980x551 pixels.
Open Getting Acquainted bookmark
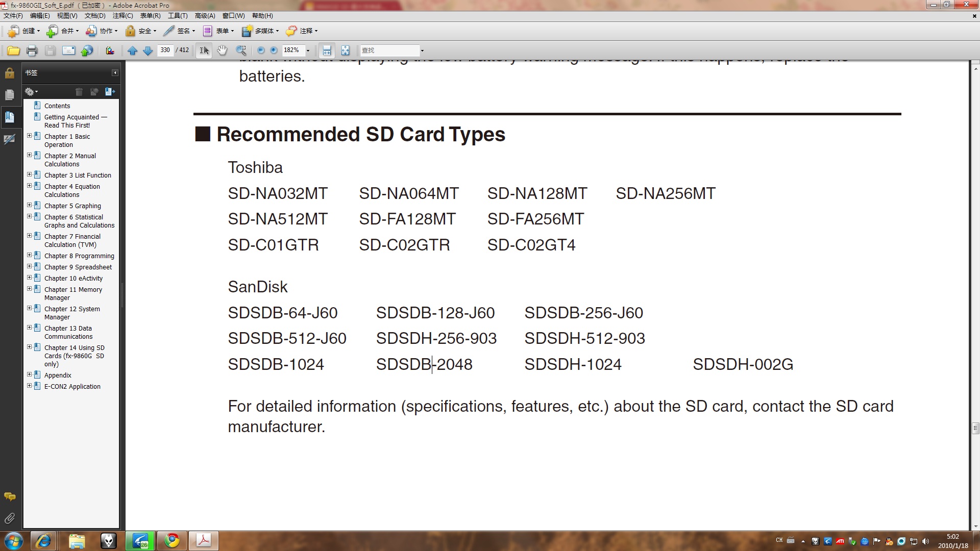click(76, 121)
